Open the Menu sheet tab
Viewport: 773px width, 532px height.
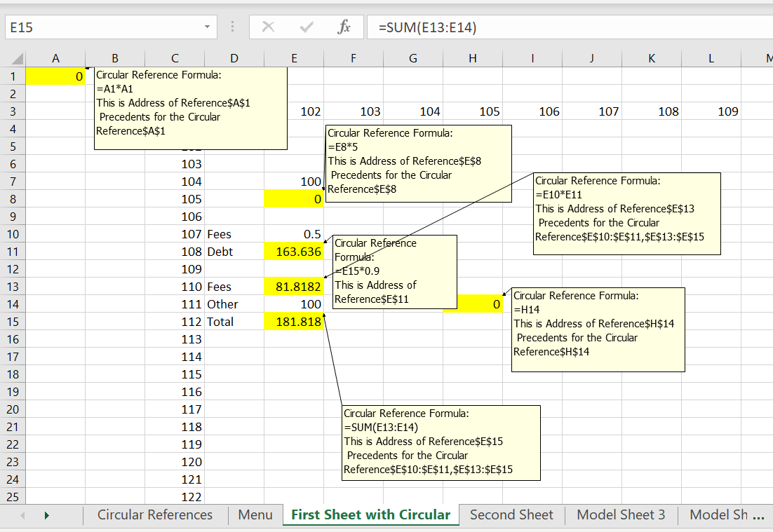tap(255, 514)
